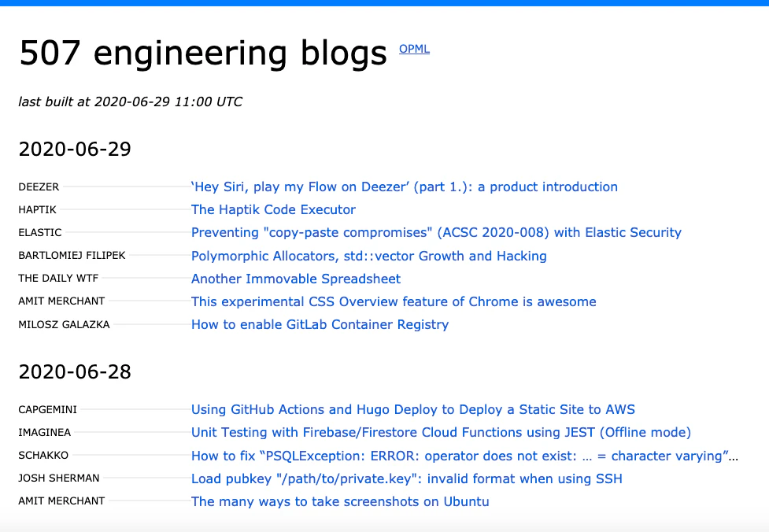Read the Firebase/Firestore JEST unit testing post
Image resolution: width=769 pixels, height=532 pixels.
coord(441,432)
